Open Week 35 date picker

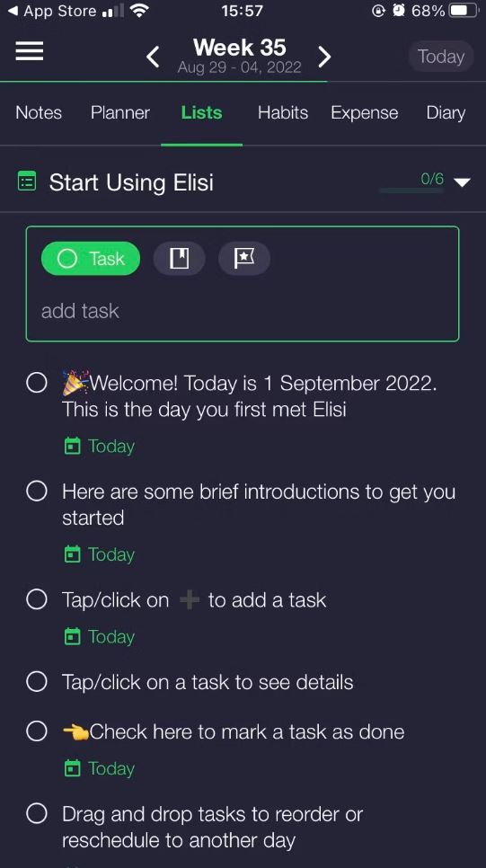239,56
